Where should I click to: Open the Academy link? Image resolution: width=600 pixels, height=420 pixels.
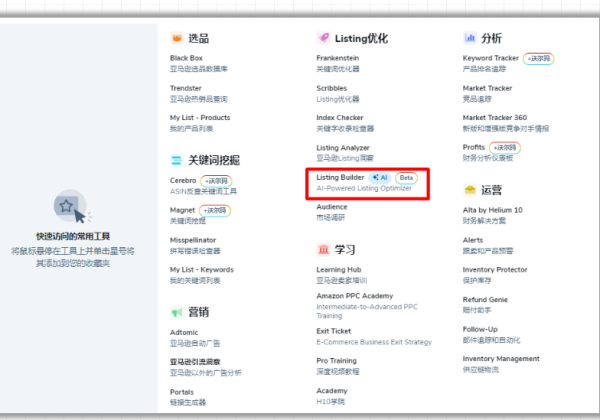(x=332, y=391)
